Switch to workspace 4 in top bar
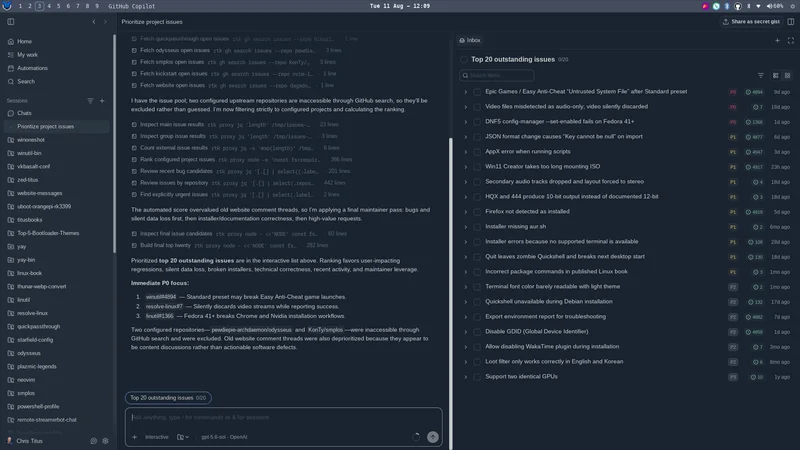 (x=49, y=6)
